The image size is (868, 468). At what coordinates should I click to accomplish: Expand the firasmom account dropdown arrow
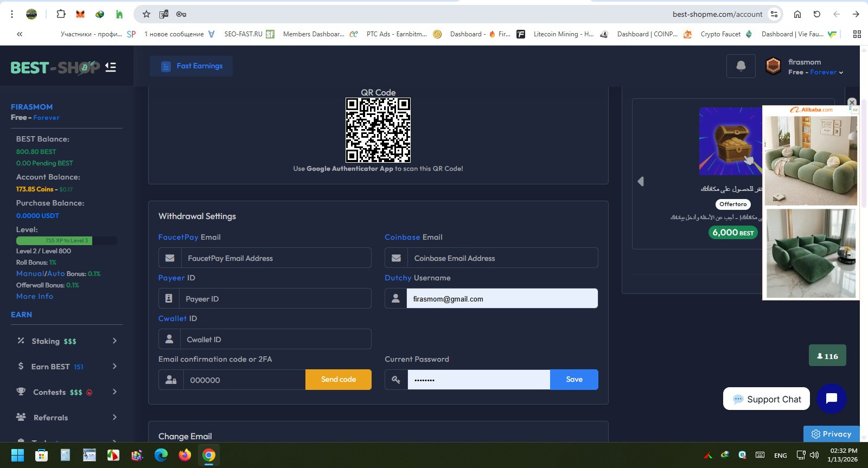[841, 73]
